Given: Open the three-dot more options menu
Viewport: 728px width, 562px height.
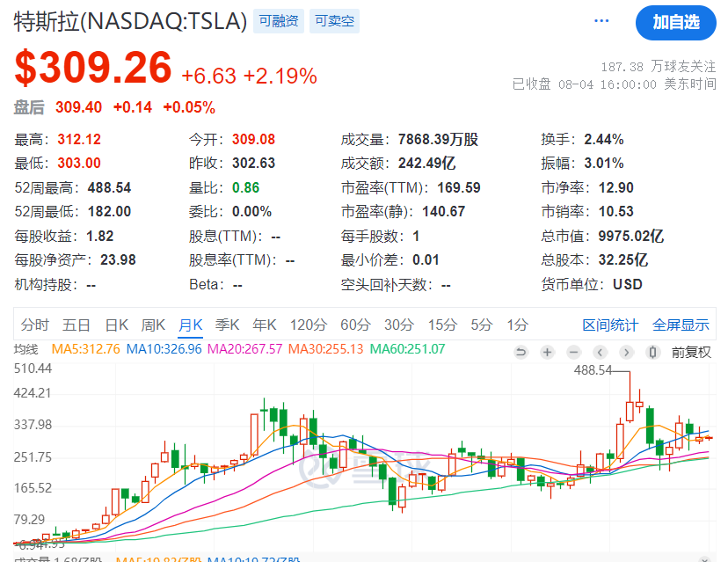Looking at the screenshot, I should 601,21.
